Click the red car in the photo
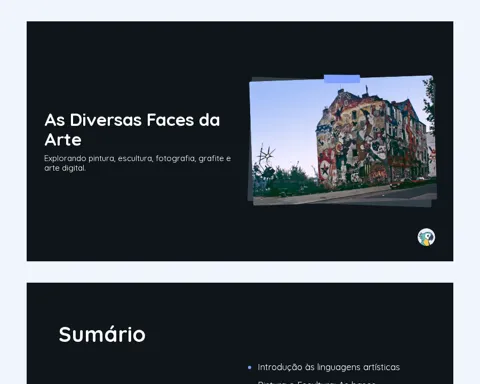 [x=398, y=183]
